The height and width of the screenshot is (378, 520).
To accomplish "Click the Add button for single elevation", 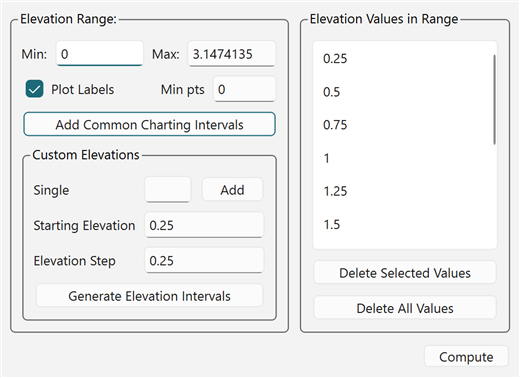I will click(232, 190).
